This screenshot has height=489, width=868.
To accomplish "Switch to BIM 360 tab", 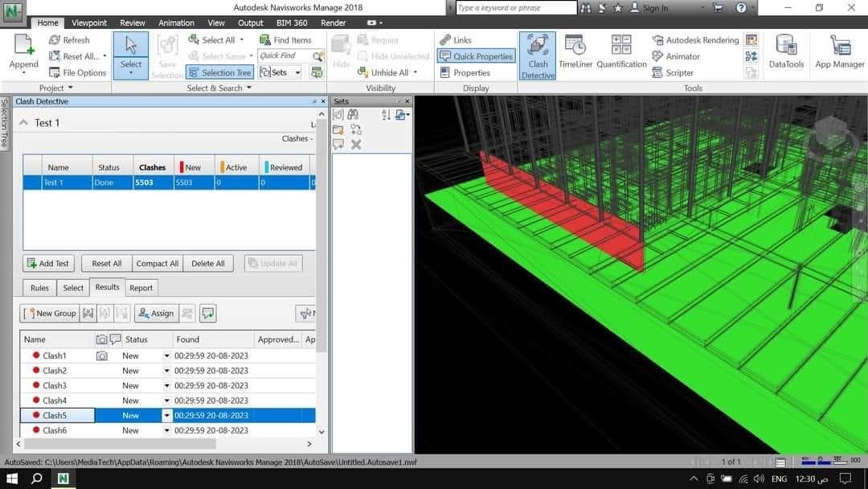I will (292, 23).
